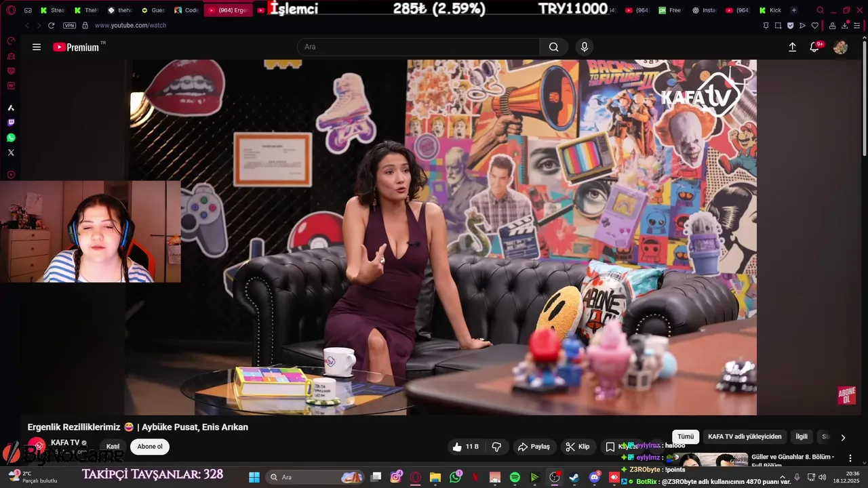Select the İlgili filter chip
The width and height of the screenshot is (868, 488).
tap(802, 436)
